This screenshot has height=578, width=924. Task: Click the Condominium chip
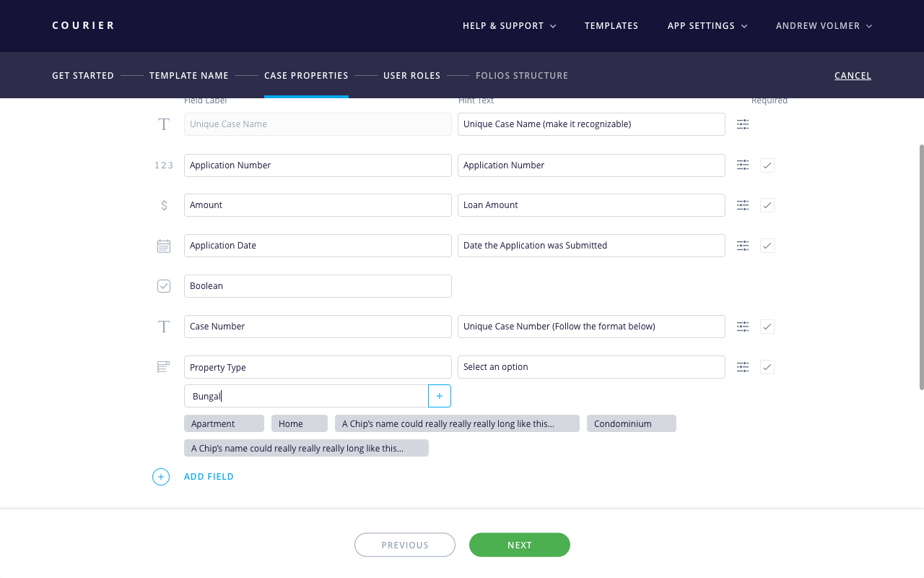[631, 424]
